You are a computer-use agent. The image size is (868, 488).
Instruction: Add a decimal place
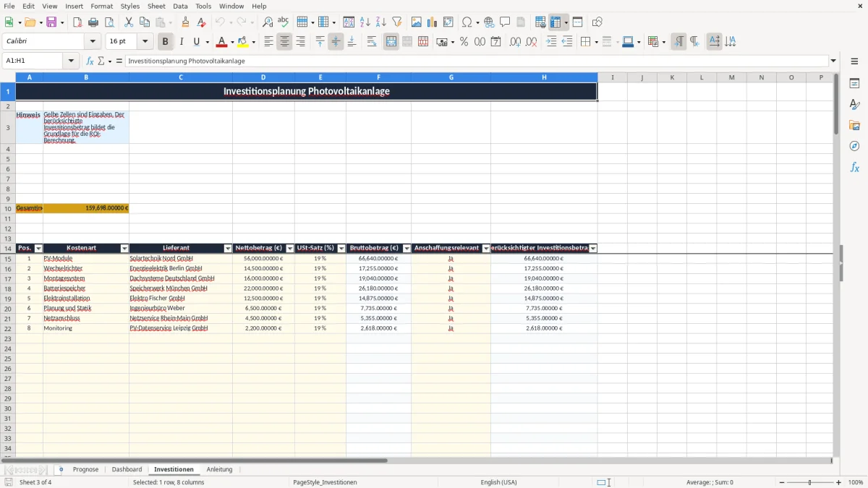pyautogui.click(x=515, y=42)
